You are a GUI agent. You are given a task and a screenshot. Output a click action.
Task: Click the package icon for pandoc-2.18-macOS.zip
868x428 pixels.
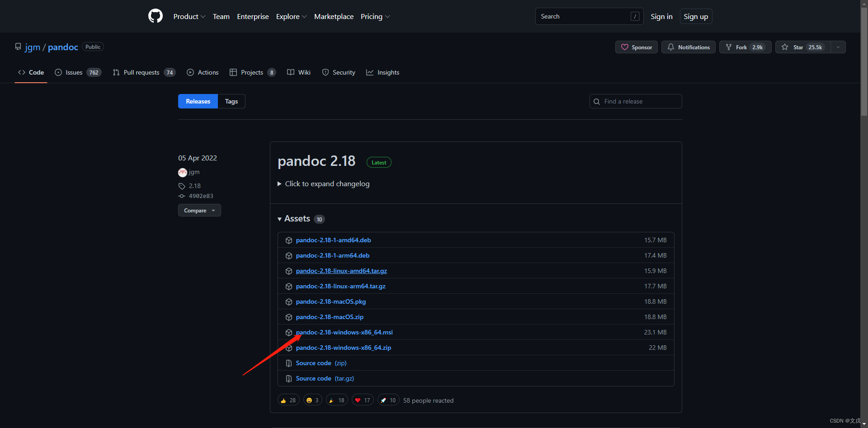click(x=289, y=317)
